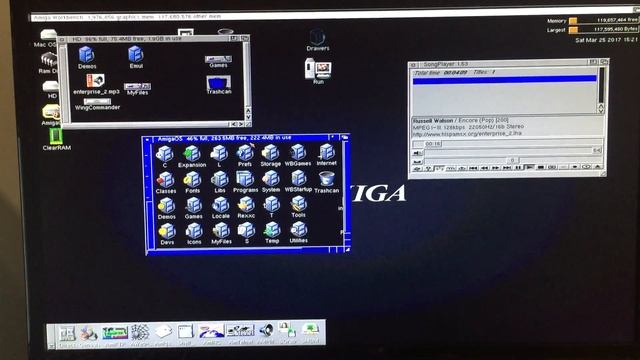
Task: Launch the spider web icon in dock
Action: (x=140, y=333)
